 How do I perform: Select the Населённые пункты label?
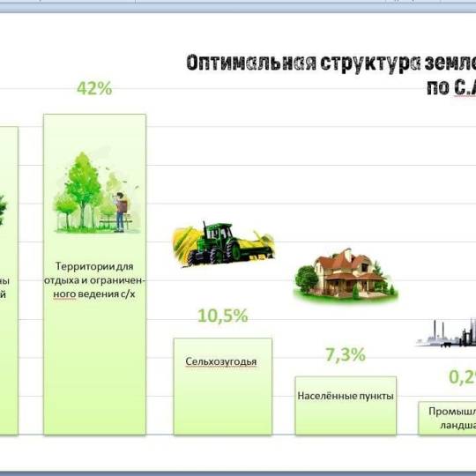(346, 396)
